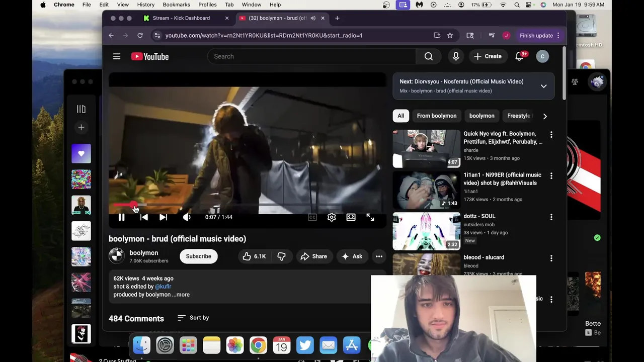Expand the description with ...more
This screenshot has height=362, width=644.
(181, 295)
